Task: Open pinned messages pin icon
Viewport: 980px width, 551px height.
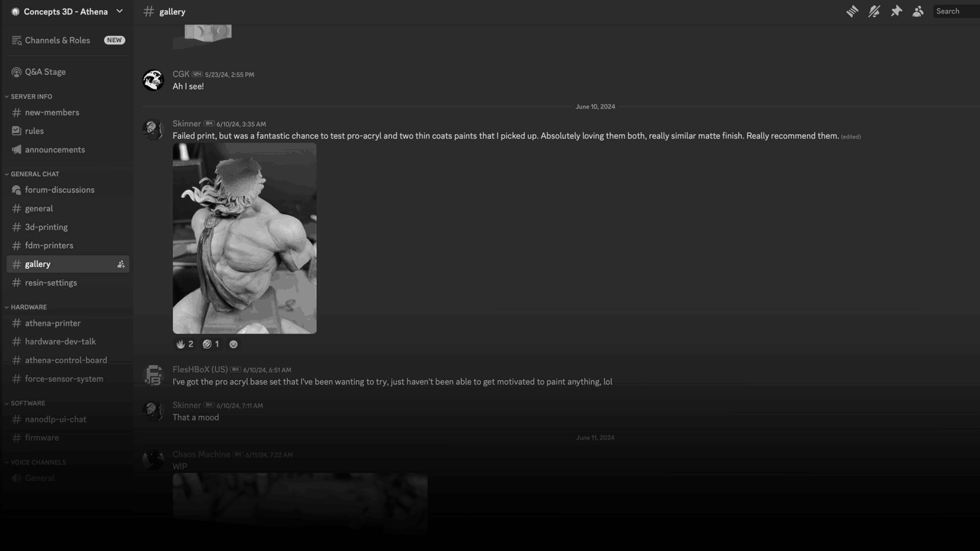Action: pos(896,11)
